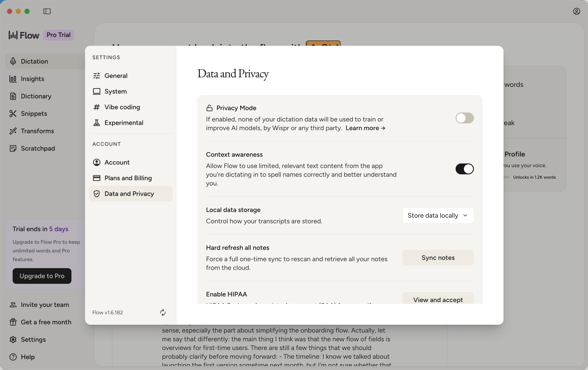The height and width of the screenshot is (370, 588).
Task: Open Insights in main sidebar
Action: pos(45,79)
